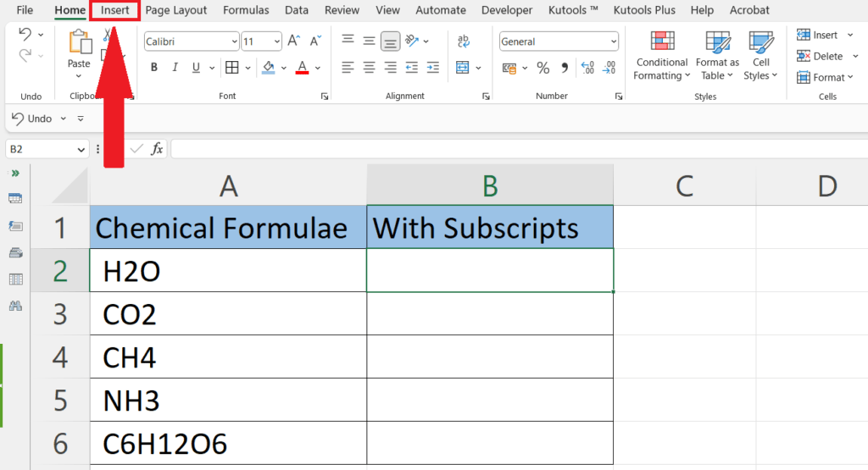
Task: Open the Alignment settings dialog launcher
Action: (x=486, y=97)
